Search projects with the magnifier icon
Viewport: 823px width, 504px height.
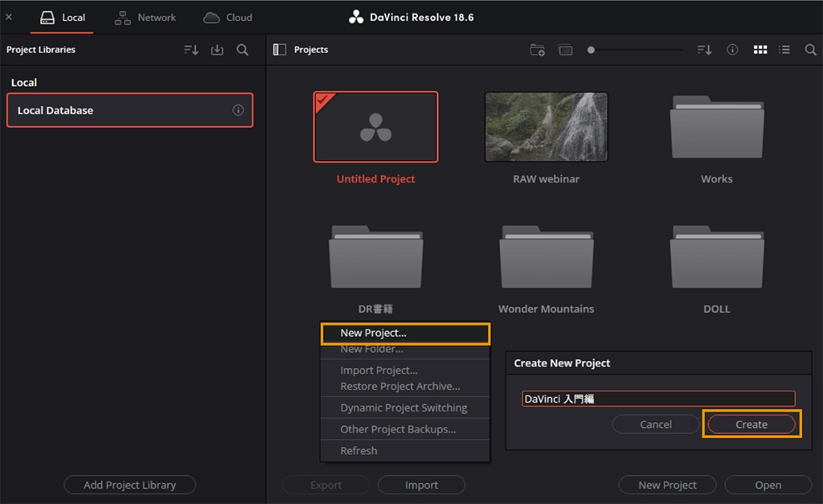pos(810,49)
